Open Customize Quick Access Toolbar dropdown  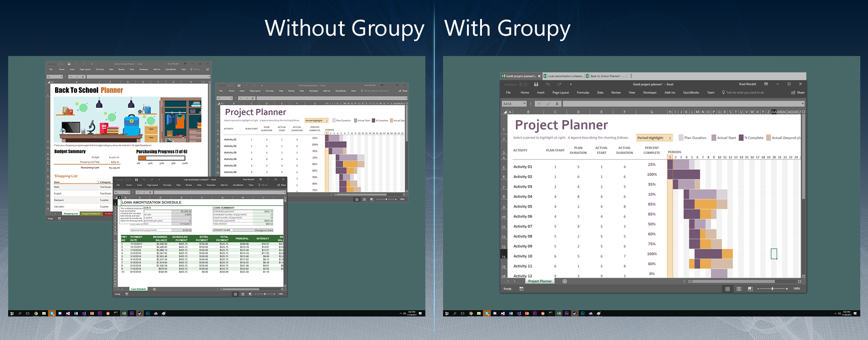(x=571, y=84)
